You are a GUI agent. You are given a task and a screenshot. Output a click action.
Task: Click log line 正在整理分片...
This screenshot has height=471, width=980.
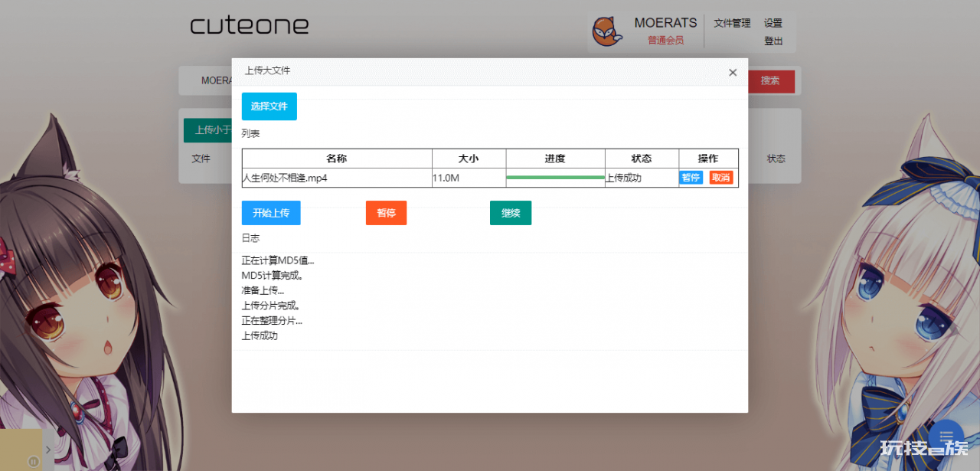(x=272, y=320)
